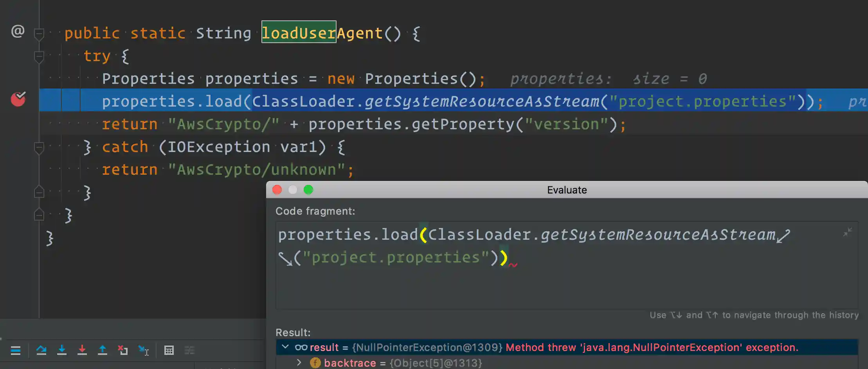Image resolution: width=868 pixels, height=369 pixels.
Task: Select the backtrace = {Object[5]@1313} row
Action: coord(567,363)
